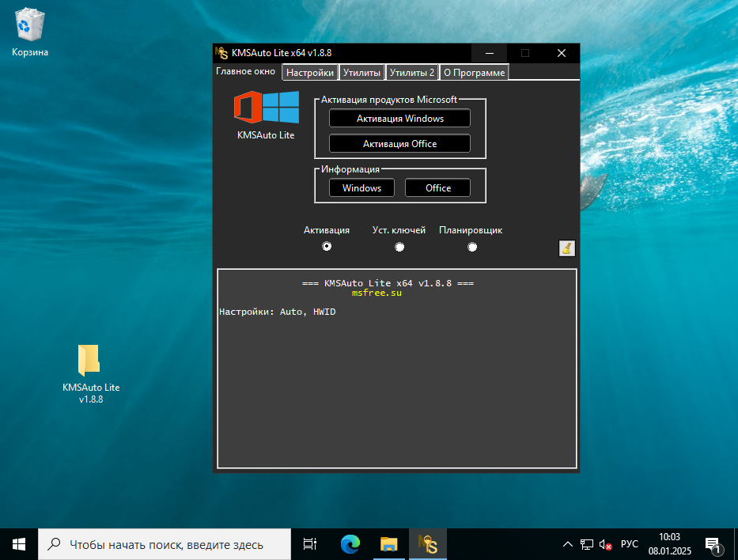Screen dimensions: 738x560
Task: Launch Microsoft Edge from the taskbar
Action: pyautogui.click(x=349, y=544)
